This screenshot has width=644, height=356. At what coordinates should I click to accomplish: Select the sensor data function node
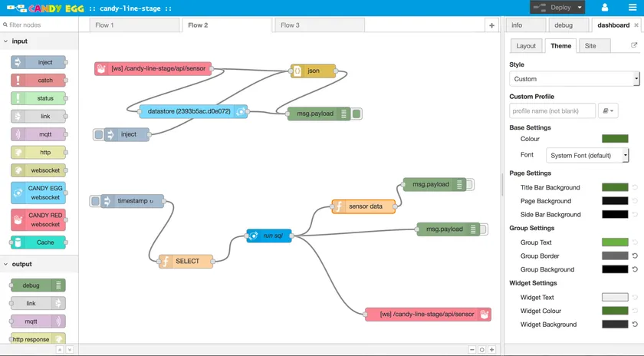[363, 206]
